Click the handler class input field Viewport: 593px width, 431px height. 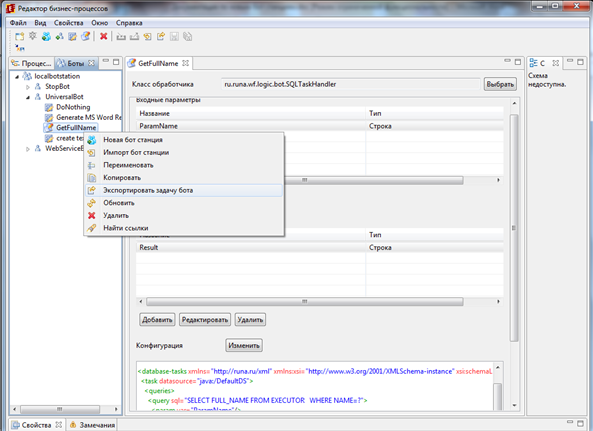click(350, 84)
